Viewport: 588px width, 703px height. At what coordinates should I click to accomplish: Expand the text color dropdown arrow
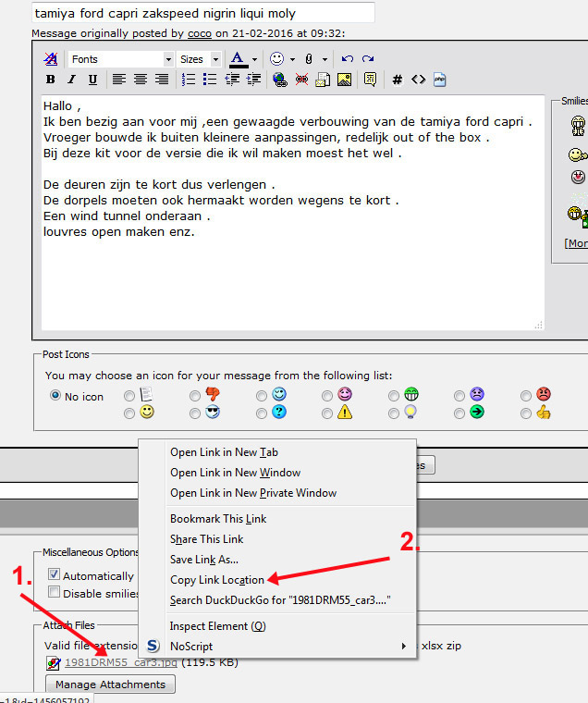254,59
